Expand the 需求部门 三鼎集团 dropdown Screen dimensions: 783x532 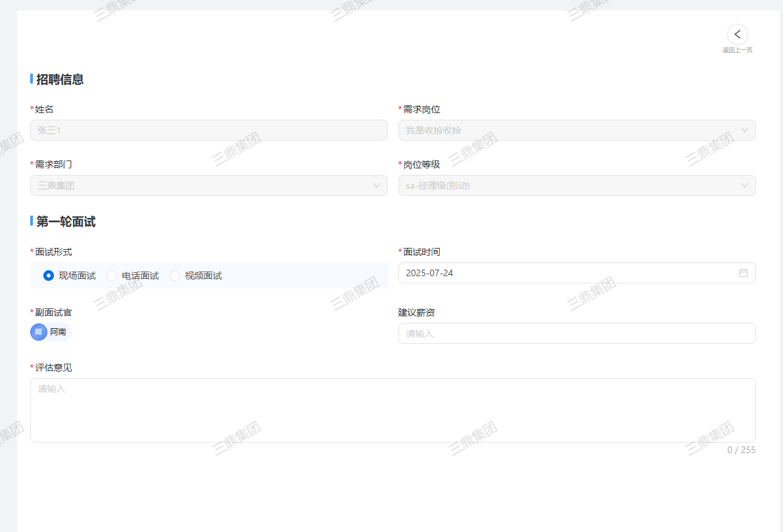pyautogui.click(x=197, y=185)
